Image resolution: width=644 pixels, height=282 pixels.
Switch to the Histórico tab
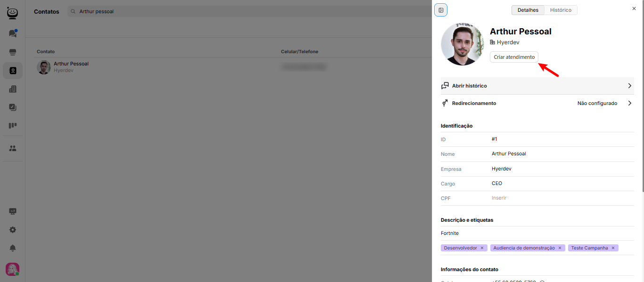pyautogui.click(x=561, y=10)
